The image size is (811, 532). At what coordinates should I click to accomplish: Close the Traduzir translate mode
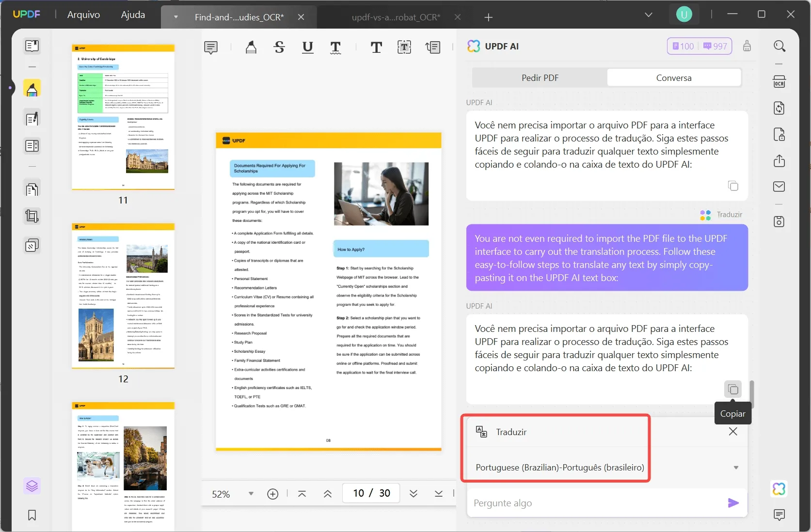(x=733, y=432)
